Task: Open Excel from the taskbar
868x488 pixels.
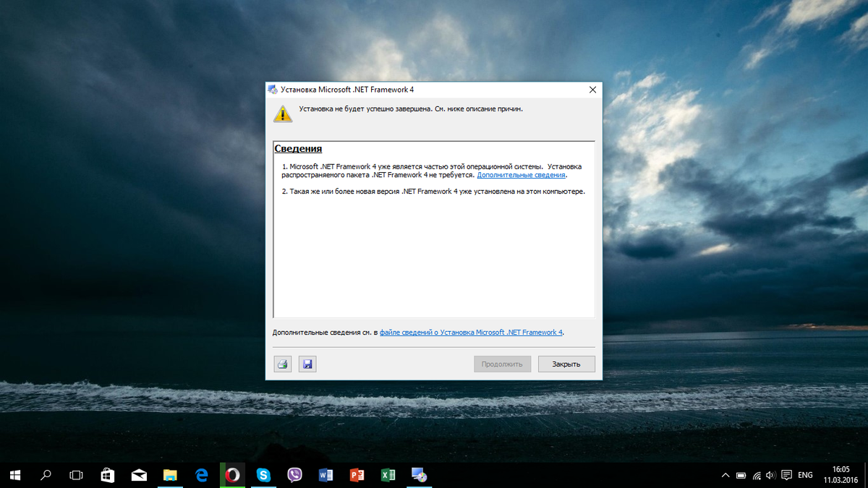Action: click(388, 475)
